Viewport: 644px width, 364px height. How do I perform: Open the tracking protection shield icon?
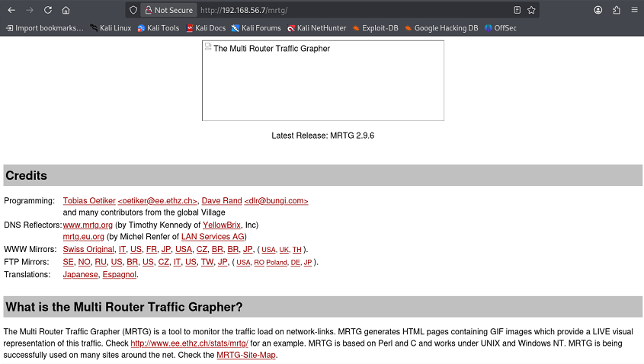(133, 10)
